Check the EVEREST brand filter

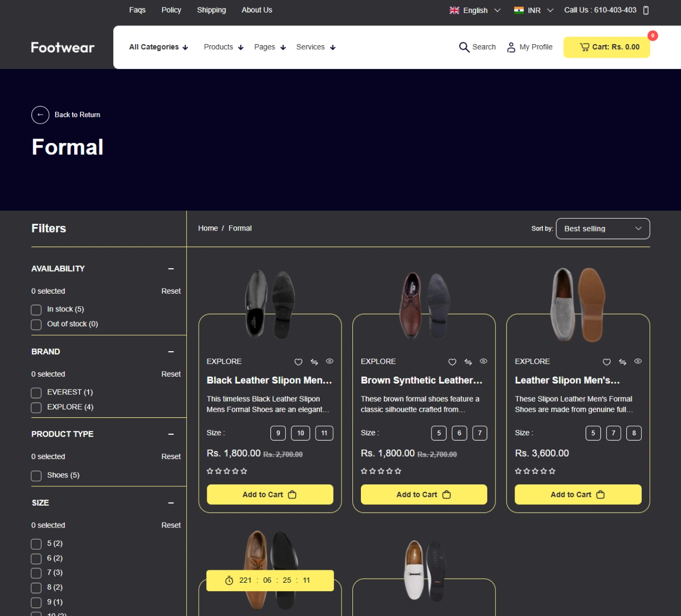click(x=36, y=393)
